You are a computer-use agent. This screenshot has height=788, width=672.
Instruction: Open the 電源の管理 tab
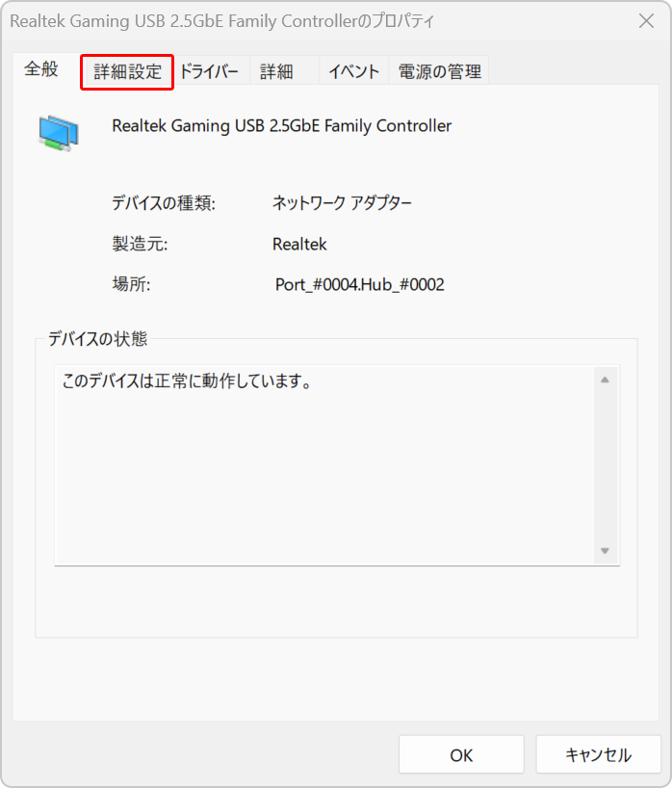[439, 71]
